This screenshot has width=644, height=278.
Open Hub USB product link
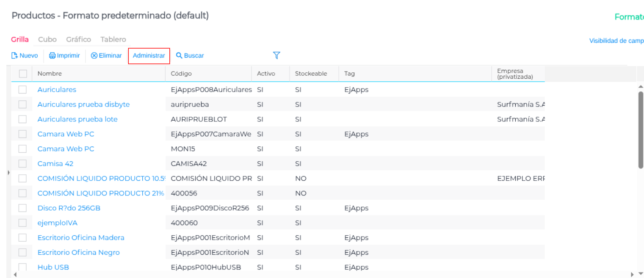tap(53, 267)
